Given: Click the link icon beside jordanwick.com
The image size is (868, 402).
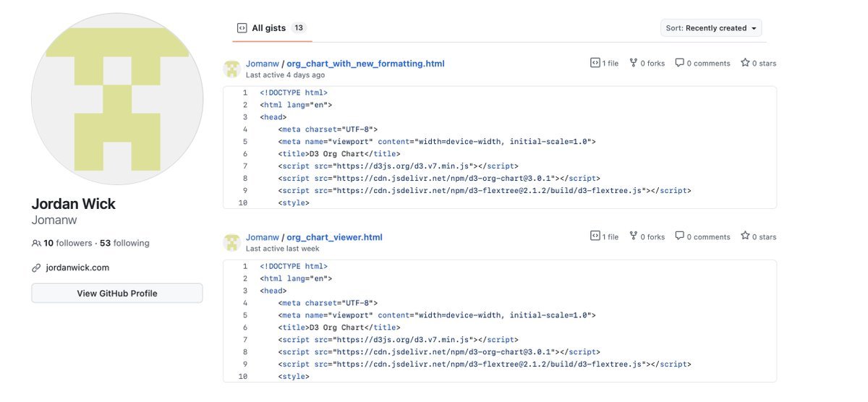Looking at the screenshot, I should pos(36,268).
